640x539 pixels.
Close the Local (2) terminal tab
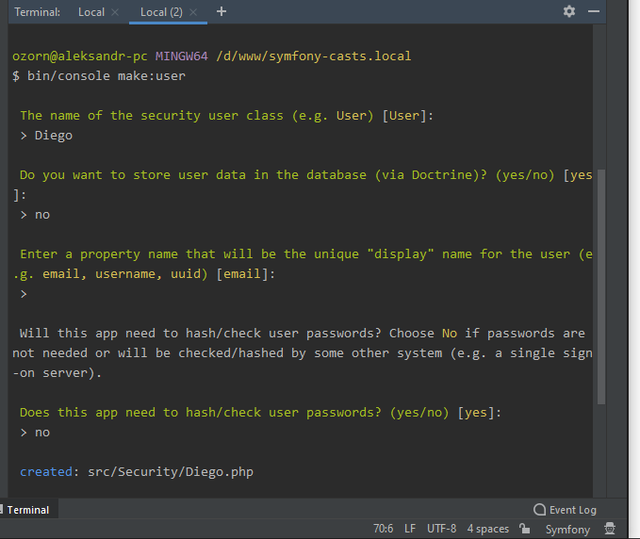pyautogui.click(x=193, y=12)
